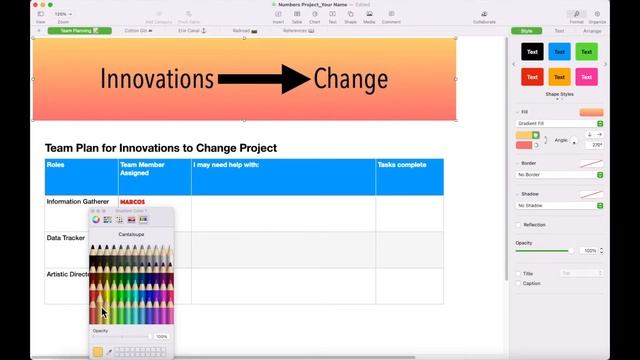This screenshot has width=640, height=360.
Task: Click the Chart toolbar icon
Action: [x=315, y=14]
